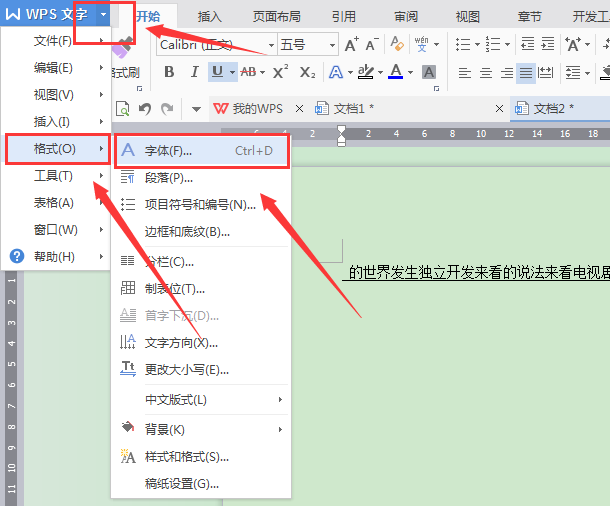Clear formatting with eraser icon
Viewport: 610px width, 506px height.
[x=397, y=44]
